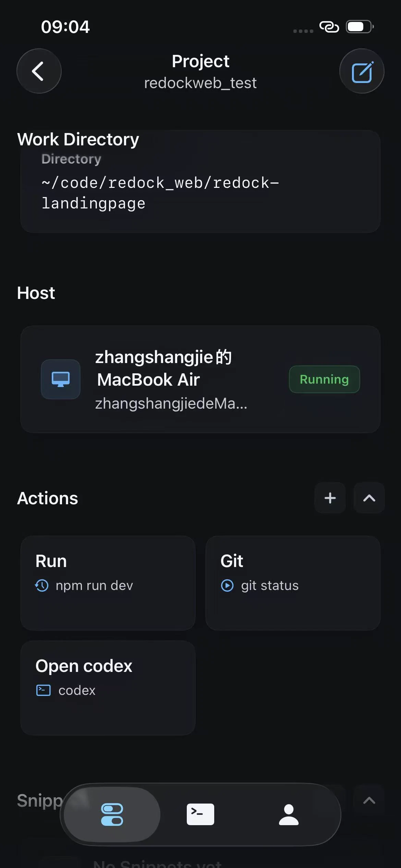Open the work directory path card
The height and width of the screenshot is (868, 401).
coord(200,182)
